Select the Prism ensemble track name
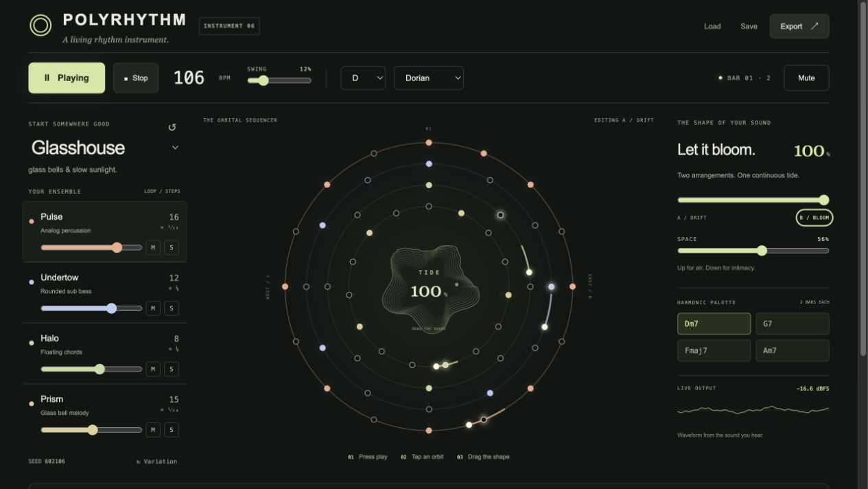 [x=51, y=399]
